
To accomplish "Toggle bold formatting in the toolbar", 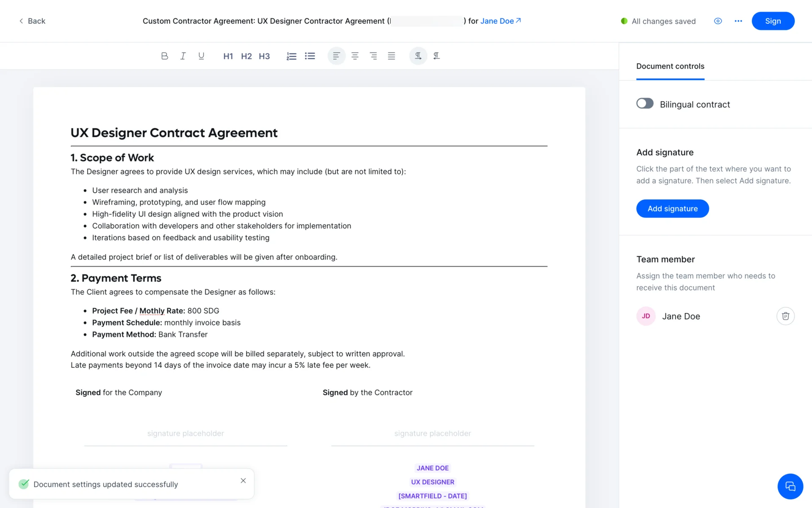I will pyautogui.click(x=165, y=56).
